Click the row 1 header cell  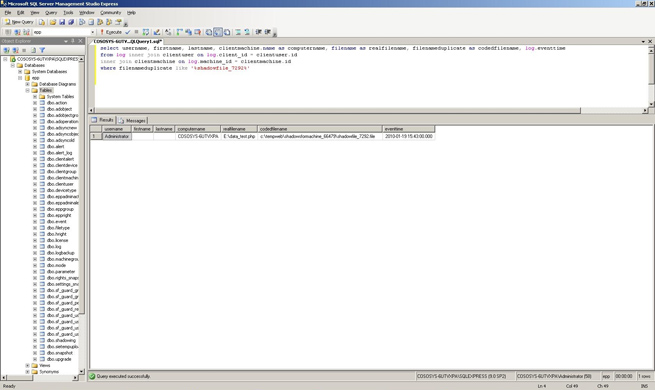point(96,136)
